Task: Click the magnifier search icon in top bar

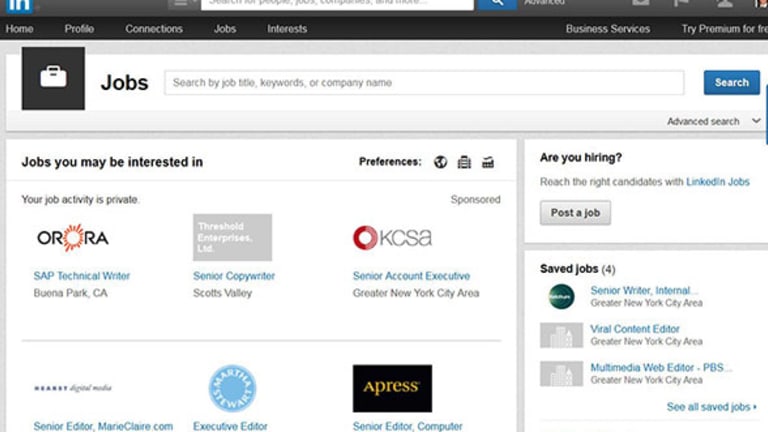Action: [x=496, y=3]
